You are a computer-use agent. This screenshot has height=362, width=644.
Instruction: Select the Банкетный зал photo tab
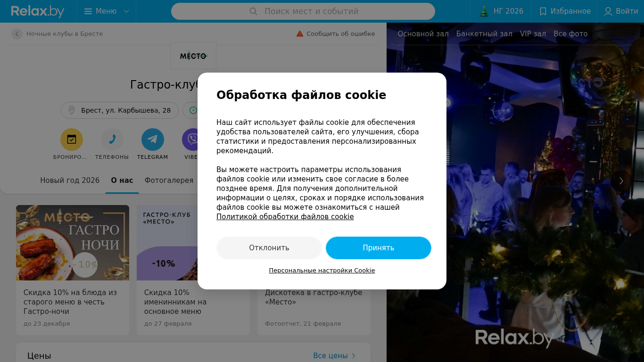point(484,34)
